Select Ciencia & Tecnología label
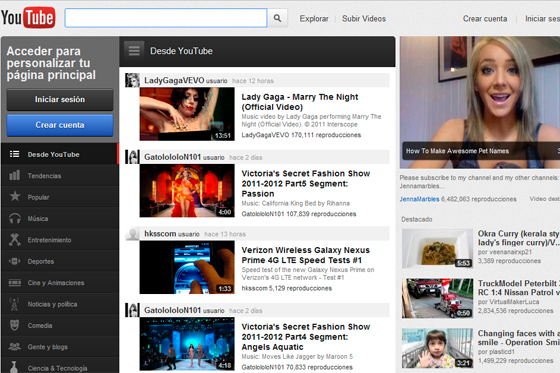The width and height of the screenshot is (560, 373). coord(58,368)
